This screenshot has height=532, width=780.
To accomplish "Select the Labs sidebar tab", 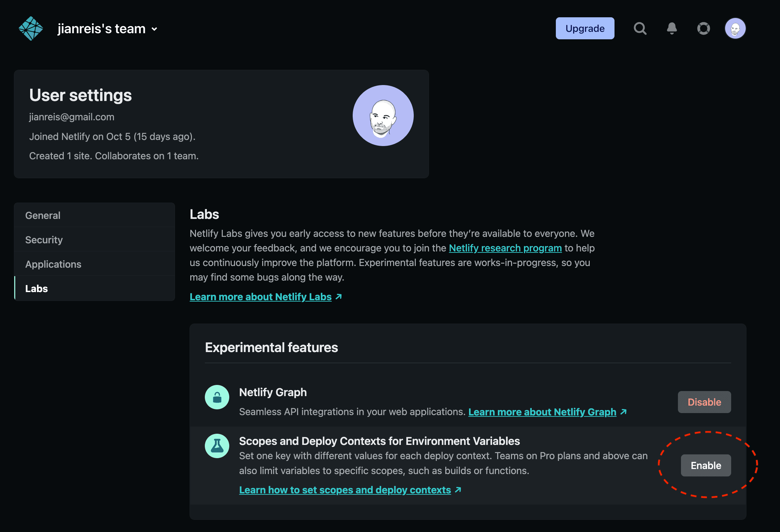I will [37, 289].
